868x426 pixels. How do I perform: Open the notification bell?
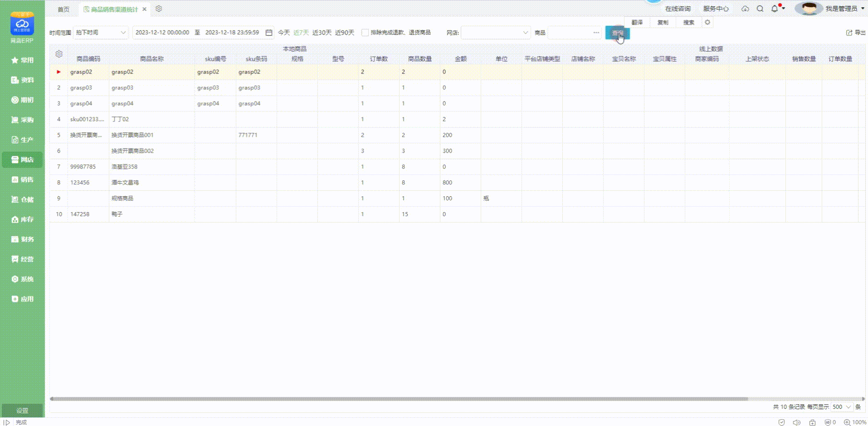tap(775, 9)
